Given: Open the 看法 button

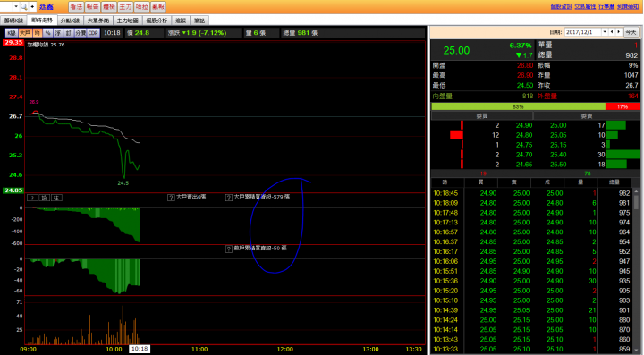Looking at the screenshot, I should pyautogui.click(x=76, y=6).
